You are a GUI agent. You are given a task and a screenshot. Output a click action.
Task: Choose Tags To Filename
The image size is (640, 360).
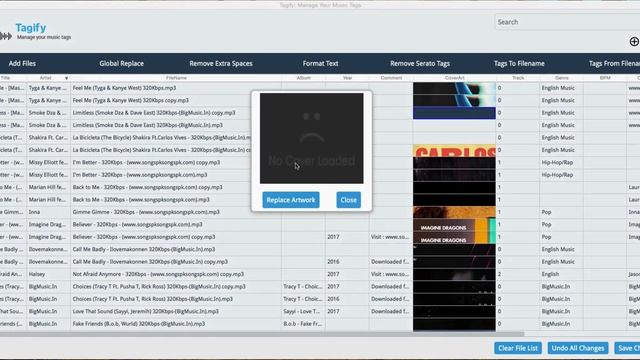click(519, 63)
